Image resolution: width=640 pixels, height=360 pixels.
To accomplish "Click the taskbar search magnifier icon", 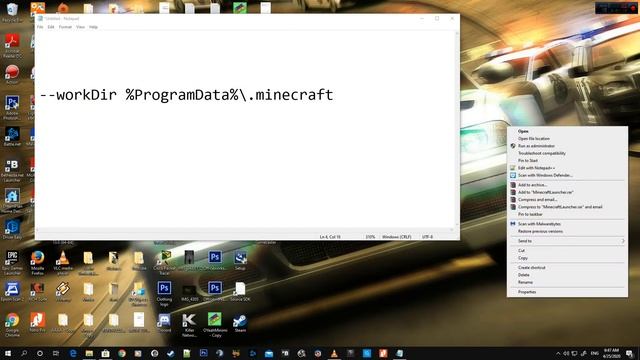I will tap(24, 353).
